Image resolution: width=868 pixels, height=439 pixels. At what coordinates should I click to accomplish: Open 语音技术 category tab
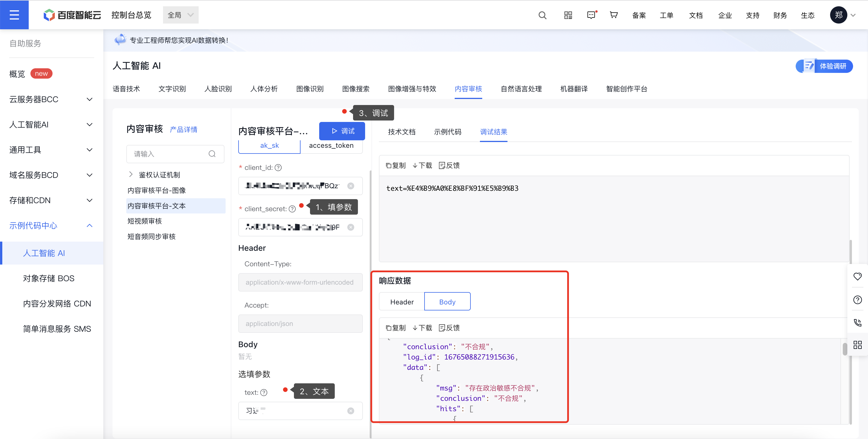point(126,89)
